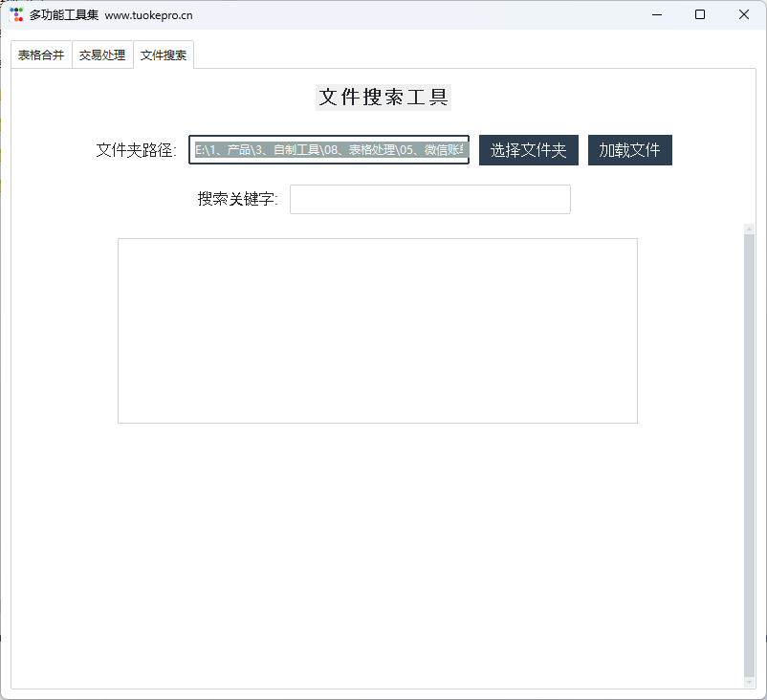This screenshot has height=700, width=767.
Task: Click the 文件夹路径 label
Action: (136, 150)
